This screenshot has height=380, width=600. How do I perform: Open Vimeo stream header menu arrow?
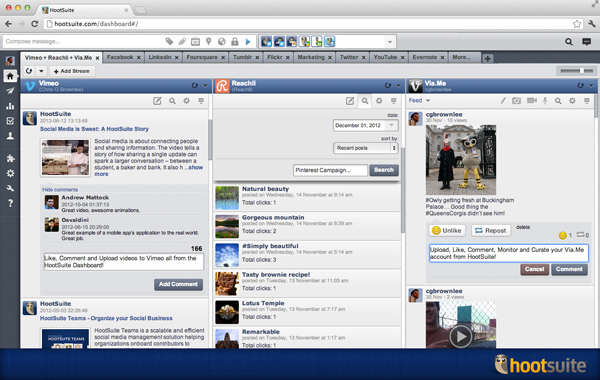205,86
